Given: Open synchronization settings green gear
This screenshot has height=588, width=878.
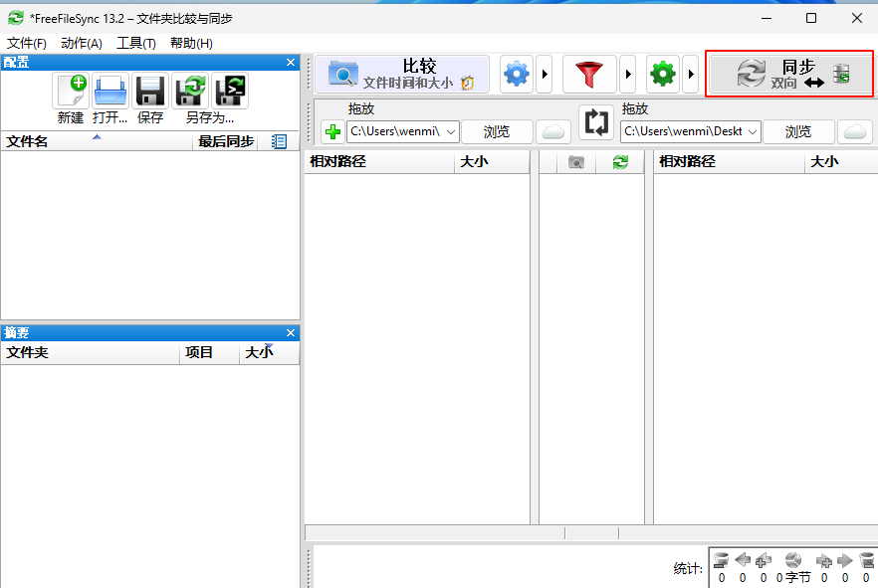Looking at the screenshot, I should pyautogui.click(x=662, y=74).
